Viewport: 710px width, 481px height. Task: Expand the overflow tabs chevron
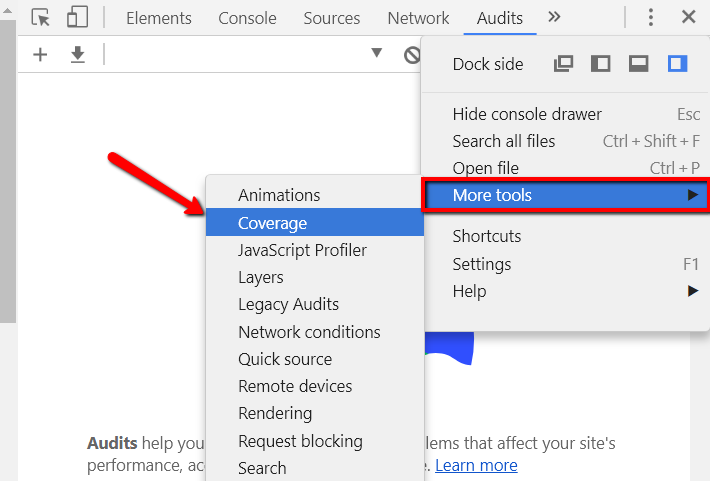555,18
